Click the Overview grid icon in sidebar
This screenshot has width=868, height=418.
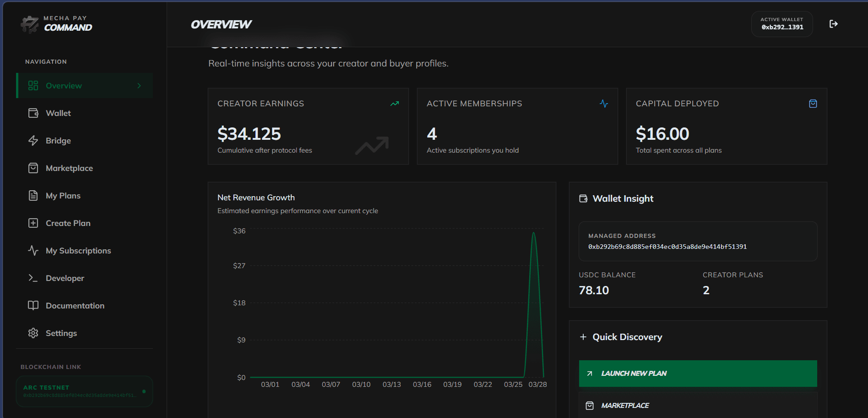33,86
